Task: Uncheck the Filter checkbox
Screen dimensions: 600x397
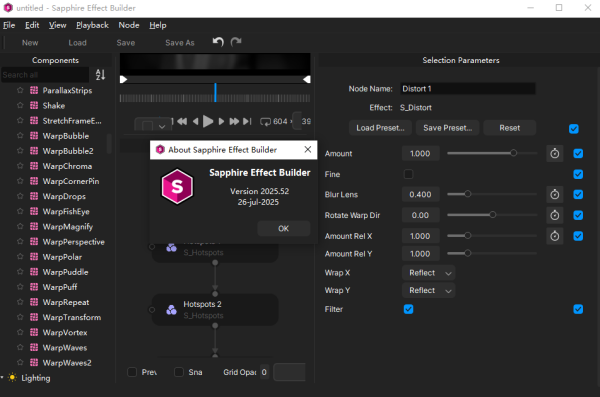Action: point(408,309)
